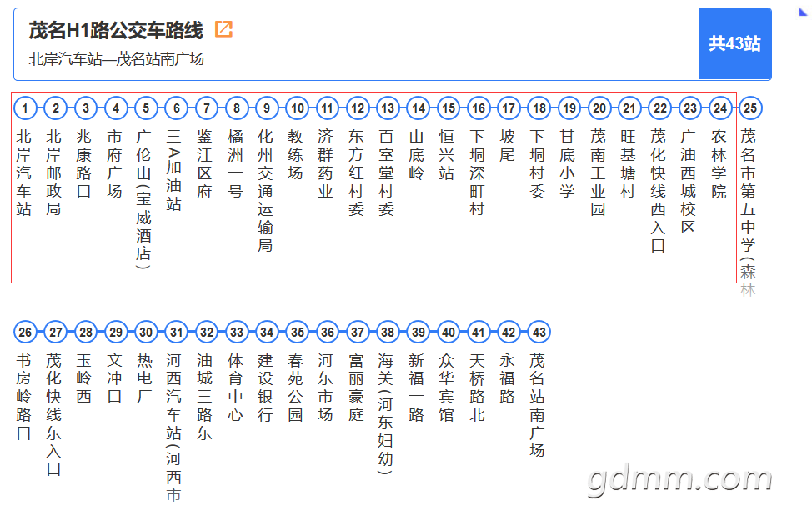Select stop circle number 5
Viewport: 812px width, 531px height.
[146, 108]
